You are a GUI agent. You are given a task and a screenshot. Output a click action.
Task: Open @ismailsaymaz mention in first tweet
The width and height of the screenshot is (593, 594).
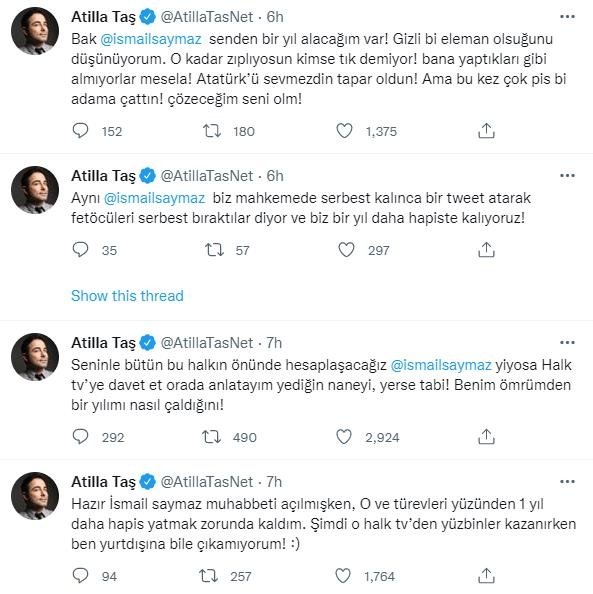(x=151, y=39)
